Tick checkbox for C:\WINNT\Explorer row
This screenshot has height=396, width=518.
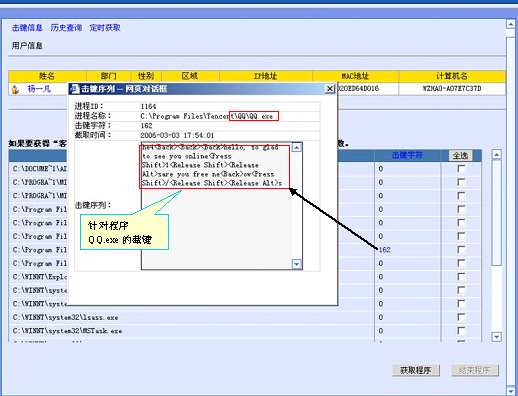(x=461, y=277)
